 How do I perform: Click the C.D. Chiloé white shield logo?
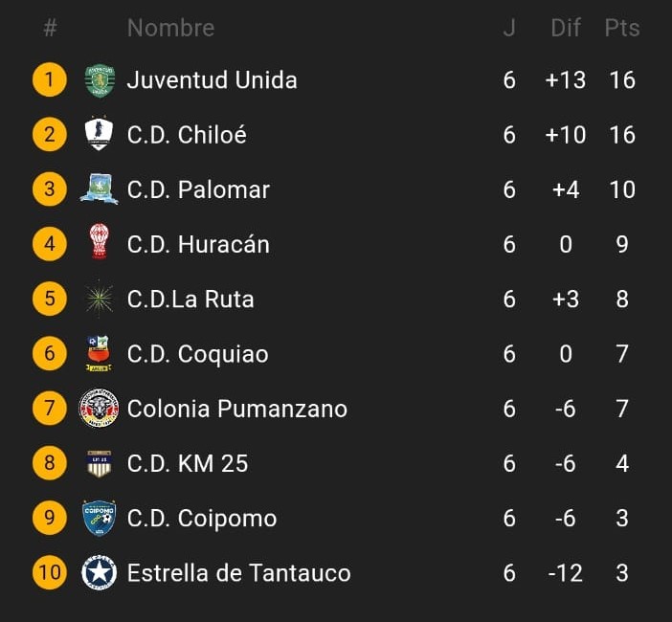click(99, 134)
